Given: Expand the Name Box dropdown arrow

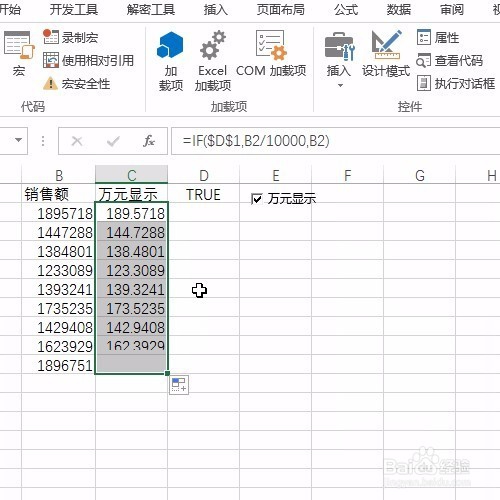Looking at the screenshot, I should (18, 140).
